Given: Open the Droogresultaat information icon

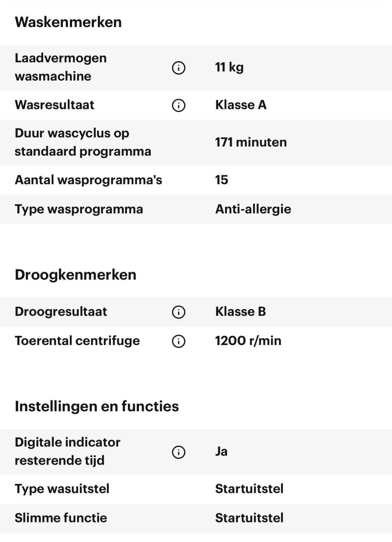Looking at the screenshot, I should point(178,312).
